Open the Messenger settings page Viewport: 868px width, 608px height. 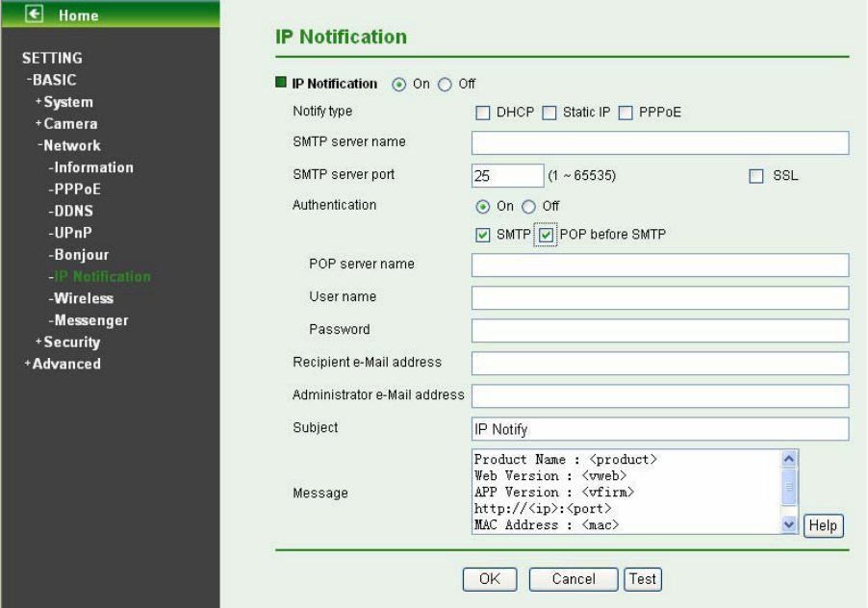[89, 320]
